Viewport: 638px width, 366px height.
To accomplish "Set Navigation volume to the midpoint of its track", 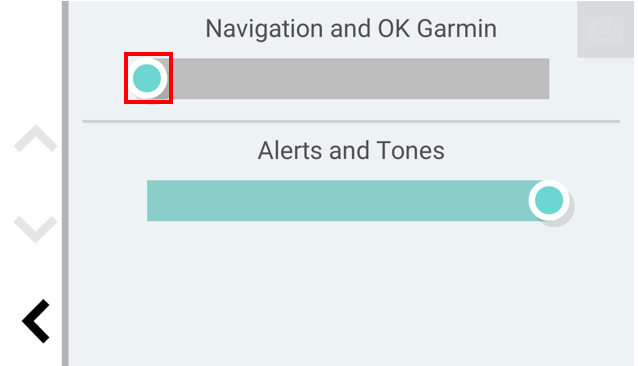I will (348, 78).
